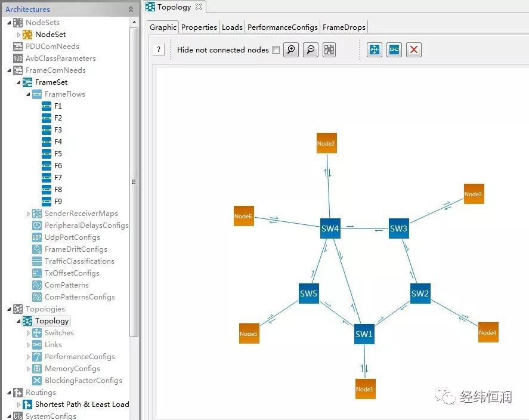Open the FrameDrops tab
Image resolution: width=529 pixels, height=420 pixels.
(x=344, y=27)
